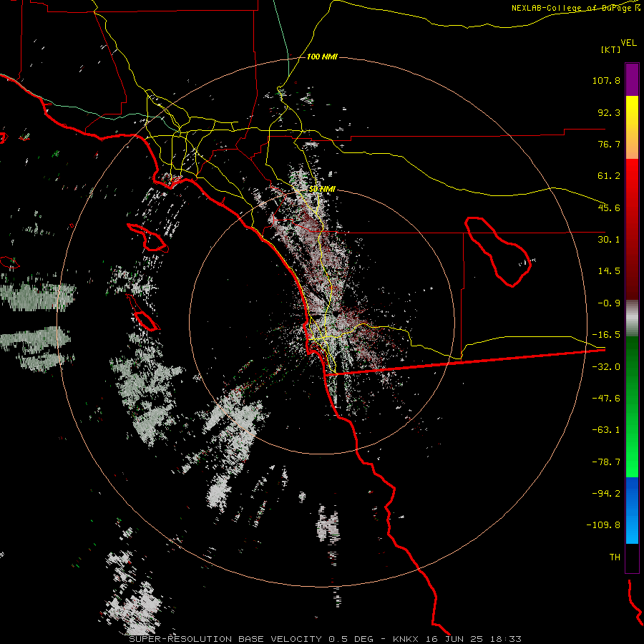Select the 45.6 velocity scale value
The width and height of the screenshot is (644, 644).
pos(609,208)
